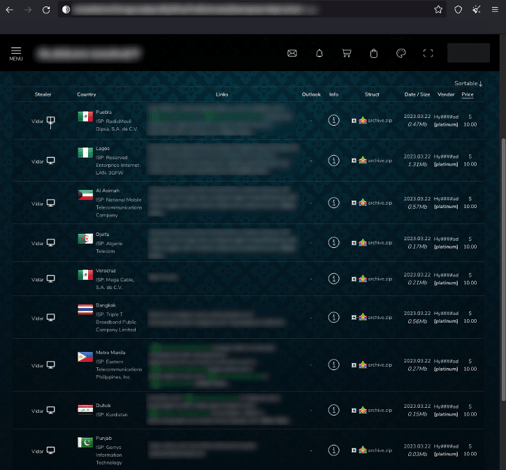Show notifications via the bell icon
Image resolution: width=506 pixels, height=470 pixels.
click(319, 53)
